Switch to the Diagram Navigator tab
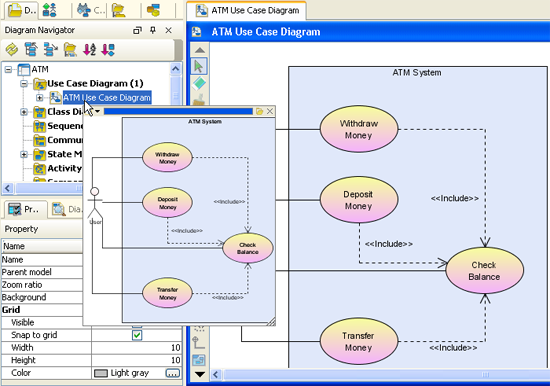The image size is (550, 386). coord(22,10)
